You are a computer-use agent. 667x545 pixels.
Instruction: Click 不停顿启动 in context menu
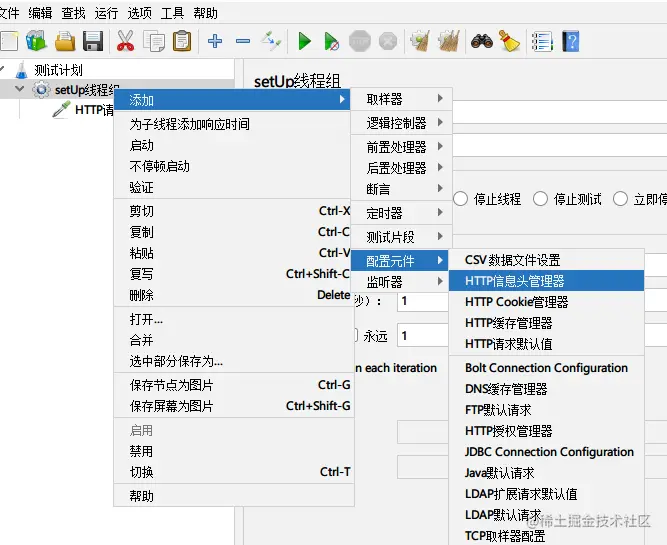click(x=234, y=166)
